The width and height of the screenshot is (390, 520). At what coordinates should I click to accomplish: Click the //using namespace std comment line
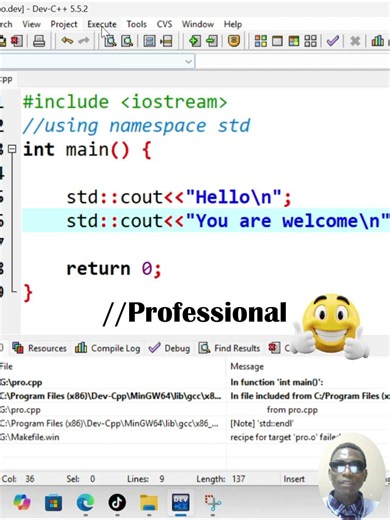point(136,126)
